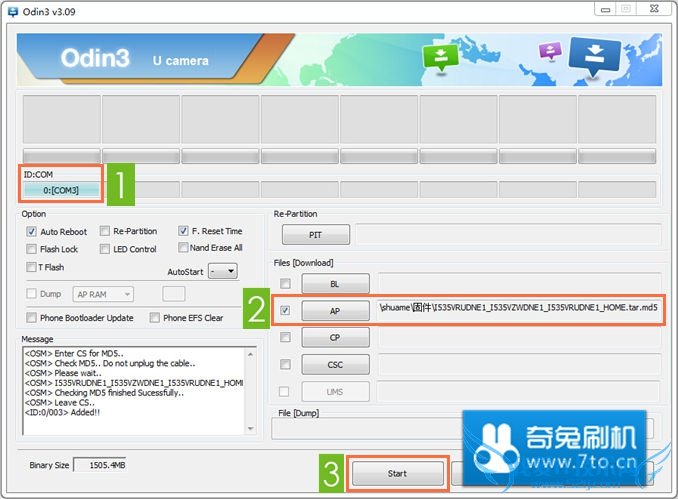Click the CSC file button

[x=336, y=365]
